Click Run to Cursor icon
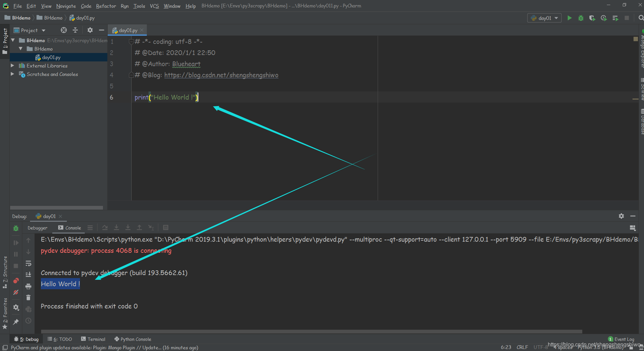644x351 pixels. click(151, 228)
